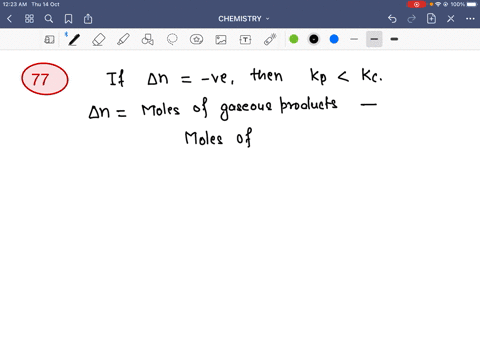Open the more options ellipsis menu
Image resolution: width=480 pixels, height=360 pixels.
470,19
